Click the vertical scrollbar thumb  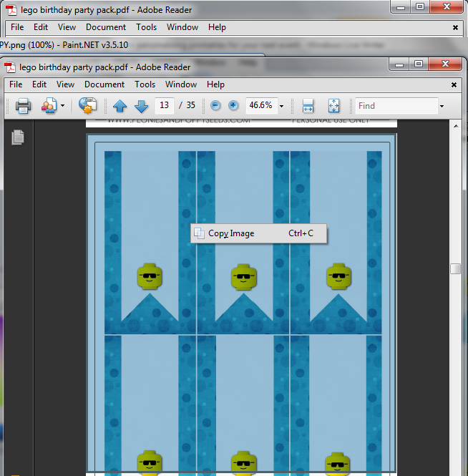tap(454, 269)
